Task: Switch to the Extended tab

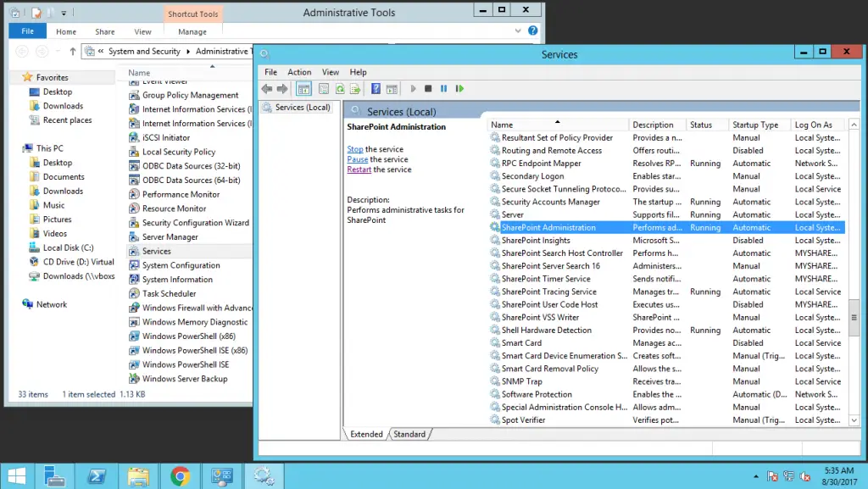Action: tap(366, 434)
